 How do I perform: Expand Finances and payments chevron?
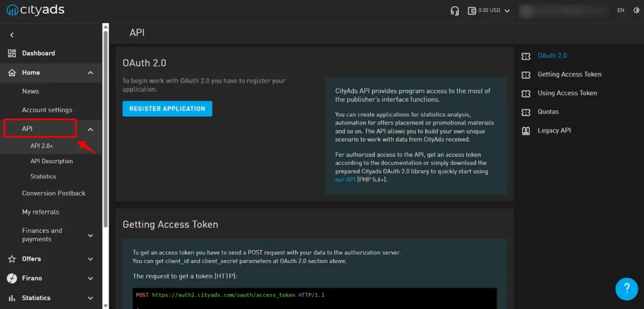click(91, 235)
